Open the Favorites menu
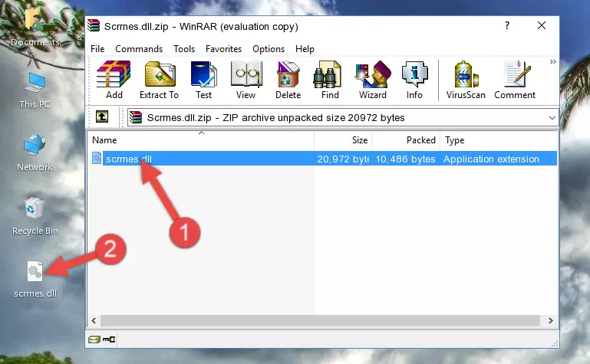The height and width of the screenshot is (364, 590). point(223,49)
